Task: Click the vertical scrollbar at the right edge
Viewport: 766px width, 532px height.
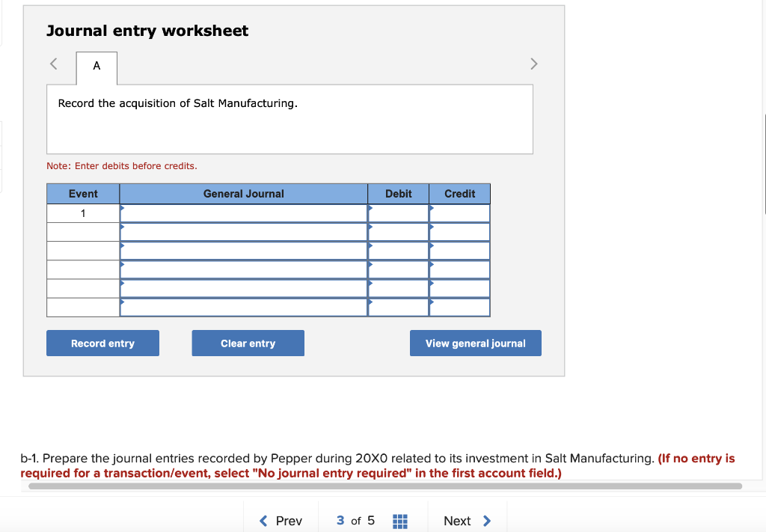Action: [x=765, y=164]
